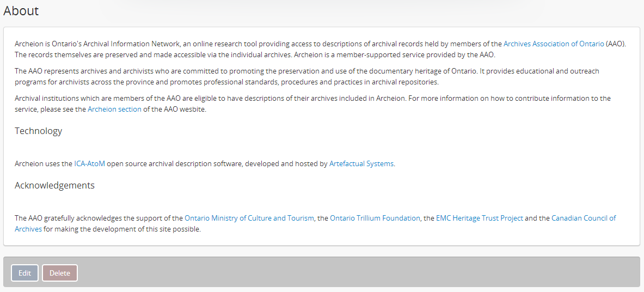Click 'The AAO gratefully acknowledges' text
644x292 pixels.
click(x=98, y=218)
